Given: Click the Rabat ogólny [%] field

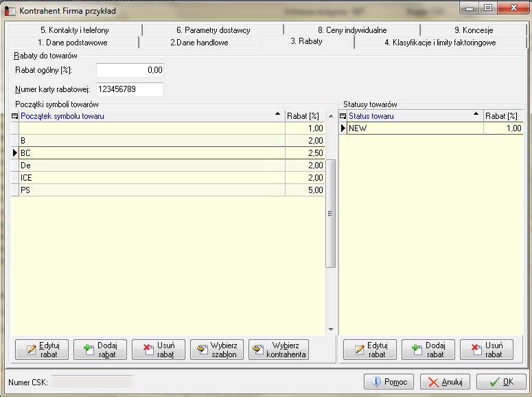Looking at the screenshot, I should point(130,70).
